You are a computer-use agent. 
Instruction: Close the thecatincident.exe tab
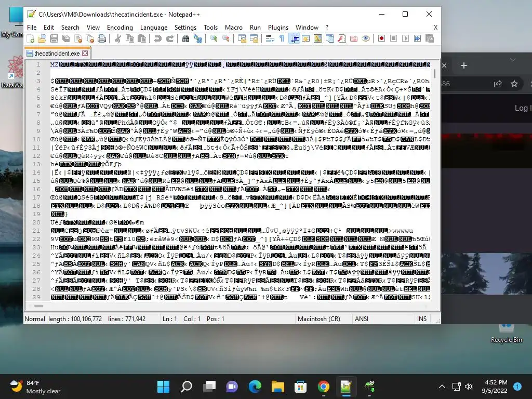click(x=85, y=54)
